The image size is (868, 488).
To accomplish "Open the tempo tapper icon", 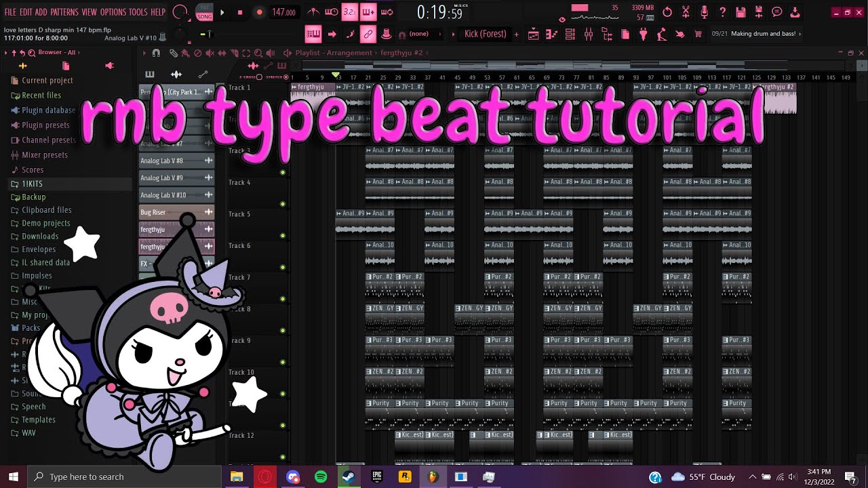I will coord(662,34).
